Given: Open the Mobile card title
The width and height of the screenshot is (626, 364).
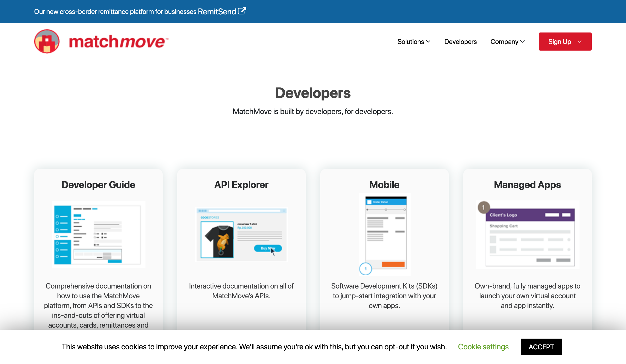Looking at the screenshot, I should click(x=384, y=185).
